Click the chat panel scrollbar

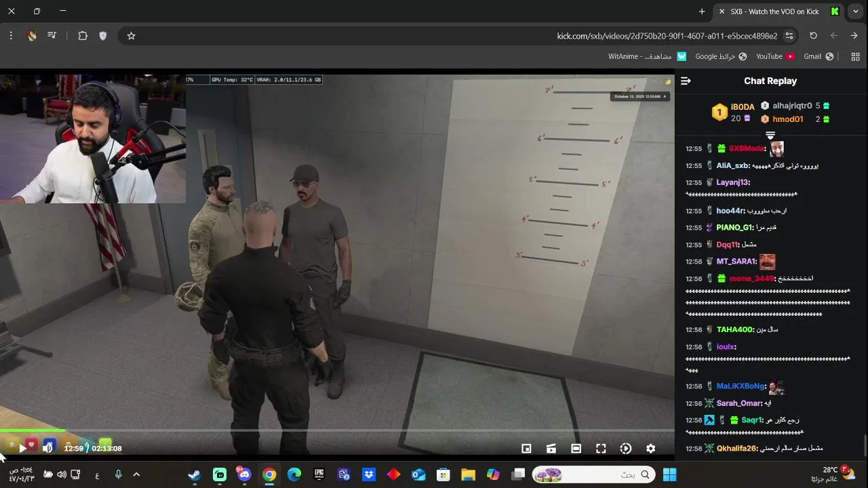[x=865, y=446]
